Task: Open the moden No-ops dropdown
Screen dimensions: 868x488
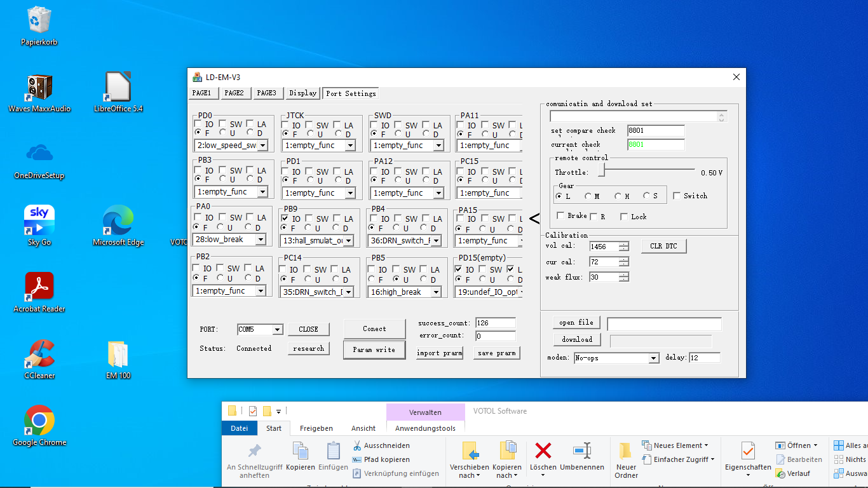Action: tap(653, 358)
